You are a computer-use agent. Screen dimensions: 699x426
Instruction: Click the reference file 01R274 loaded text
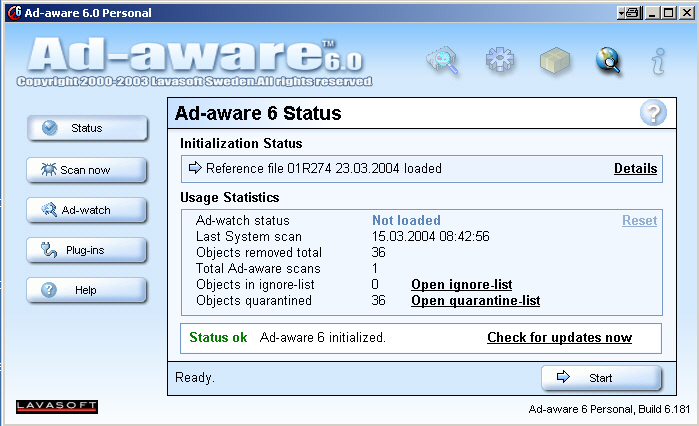324,168
